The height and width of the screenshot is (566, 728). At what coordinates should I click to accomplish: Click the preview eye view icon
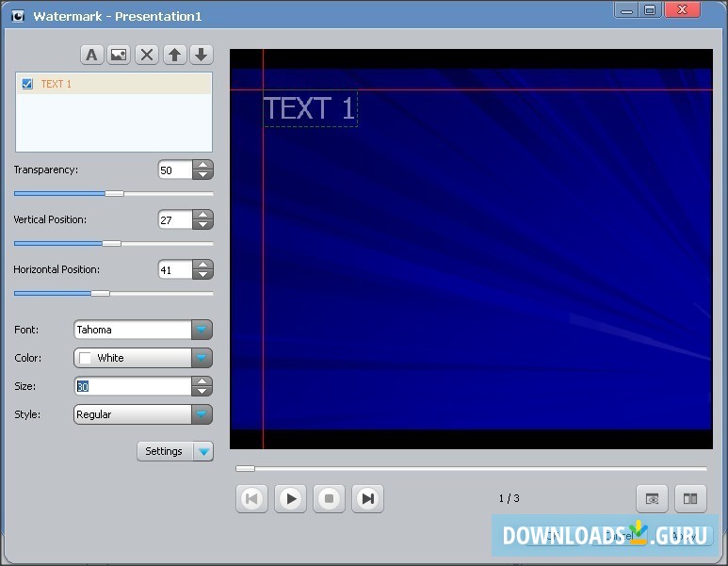[x=652, y=499]
